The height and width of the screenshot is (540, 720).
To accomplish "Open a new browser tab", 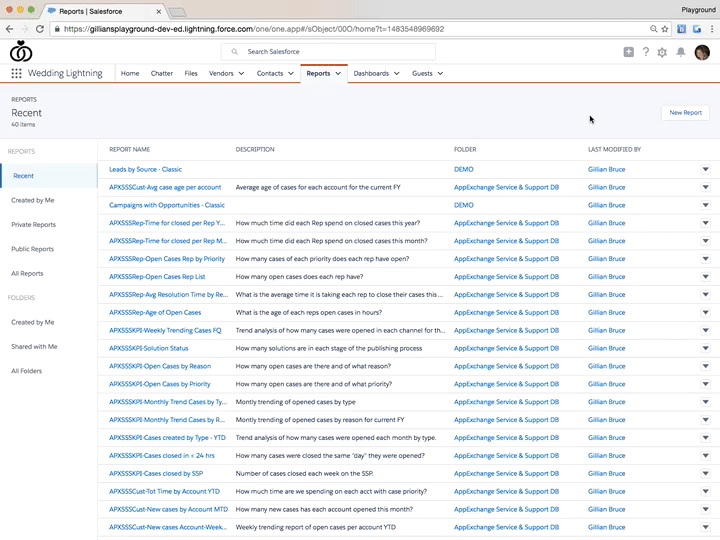I will coord(177,12).
